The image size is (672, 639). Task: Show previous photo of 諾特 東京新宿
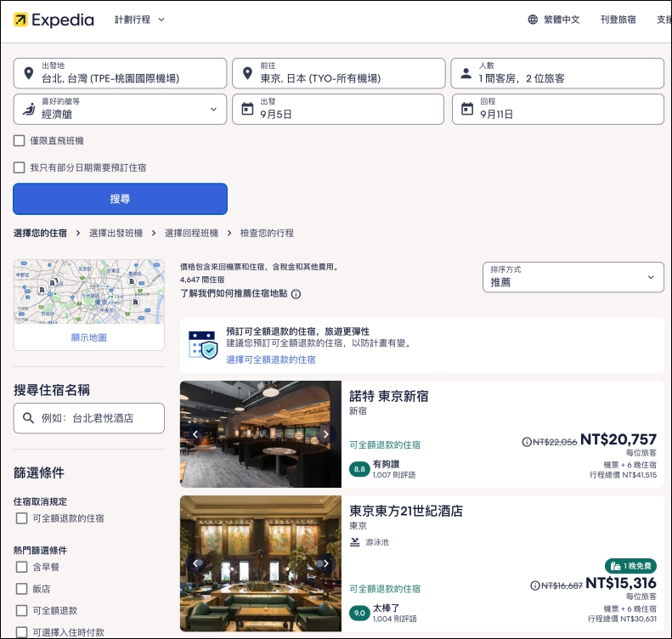195,434
